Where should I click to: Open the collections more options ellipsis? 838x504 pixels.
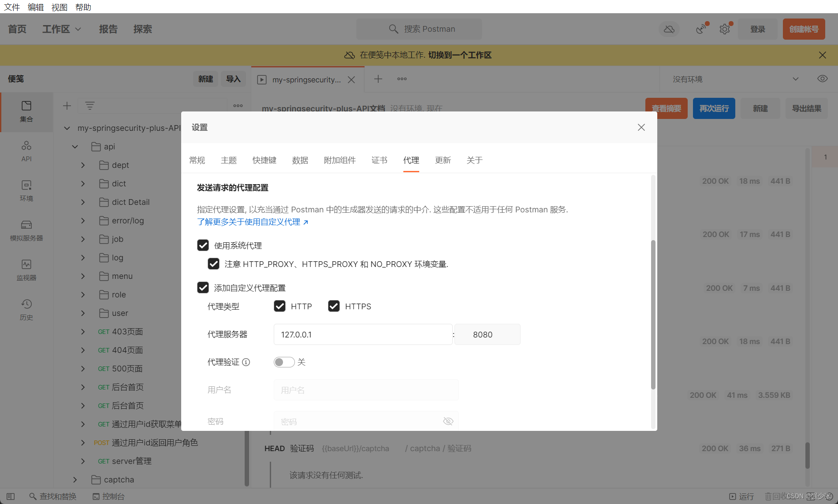[x=238, y=106]
